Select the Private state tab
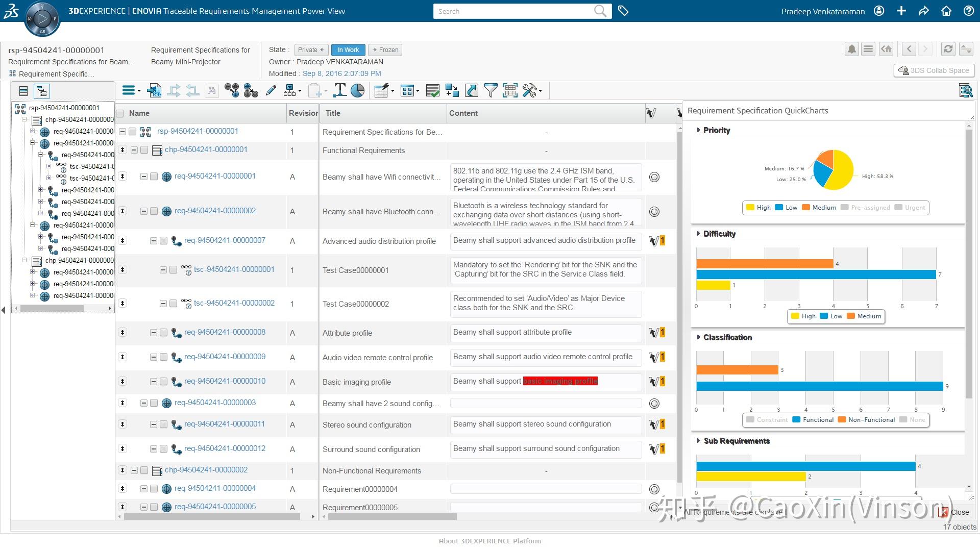Viewport: 980px width, 551px height. [x=310, y=50]
